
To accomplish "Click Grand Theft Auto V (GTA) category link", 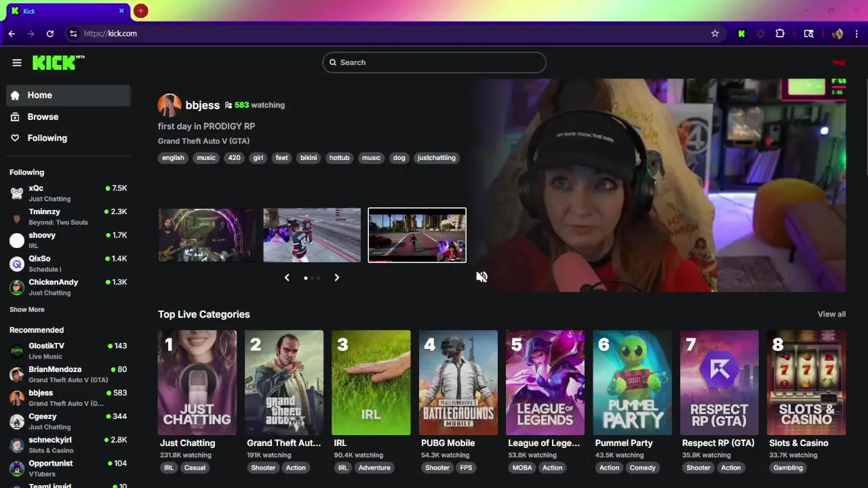I will (x=203, y=141).
